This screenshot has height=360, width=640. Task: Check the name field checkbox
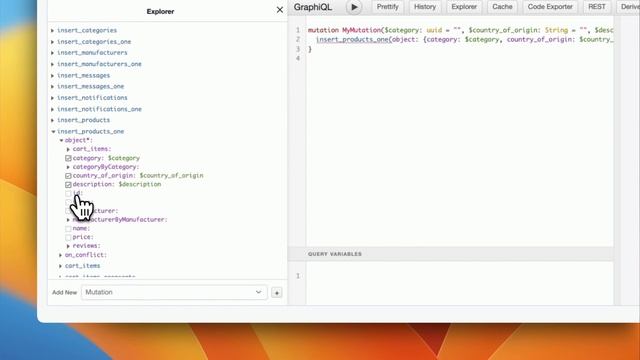point(68,229)
